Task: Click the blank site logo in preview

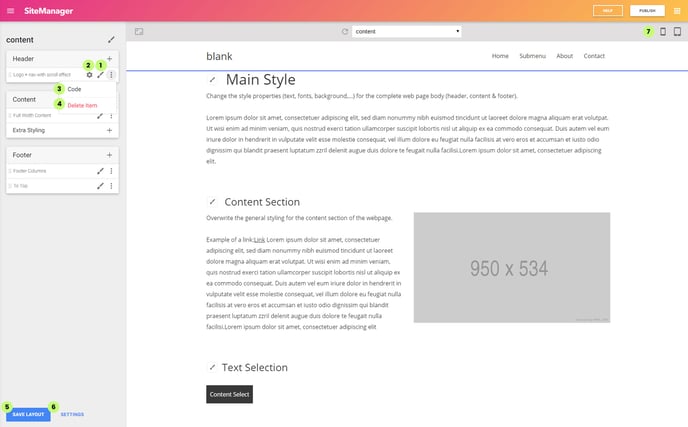Action: [x=219, y=56]
